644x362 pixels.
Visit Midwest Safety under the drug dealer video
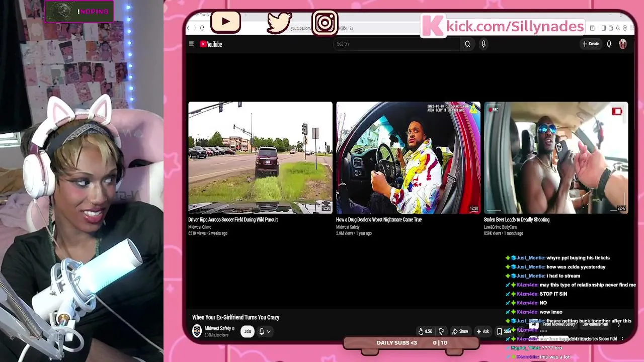tap(348, 227)
